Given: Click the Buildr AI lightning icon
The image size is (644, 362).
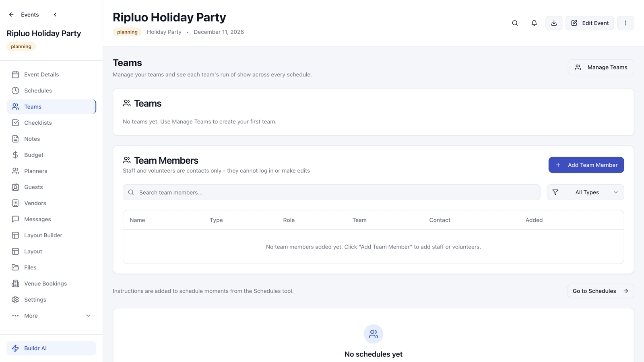Looking at the screenshot, I should pyautogui.click(x=15, y=348).
